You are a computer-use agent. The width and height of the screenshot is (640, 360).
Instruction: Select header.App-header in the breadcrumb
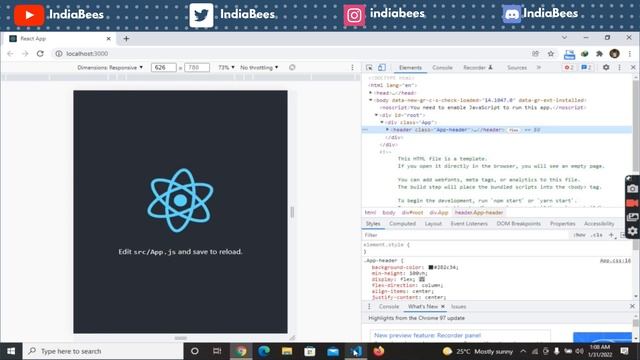point(479,213)
